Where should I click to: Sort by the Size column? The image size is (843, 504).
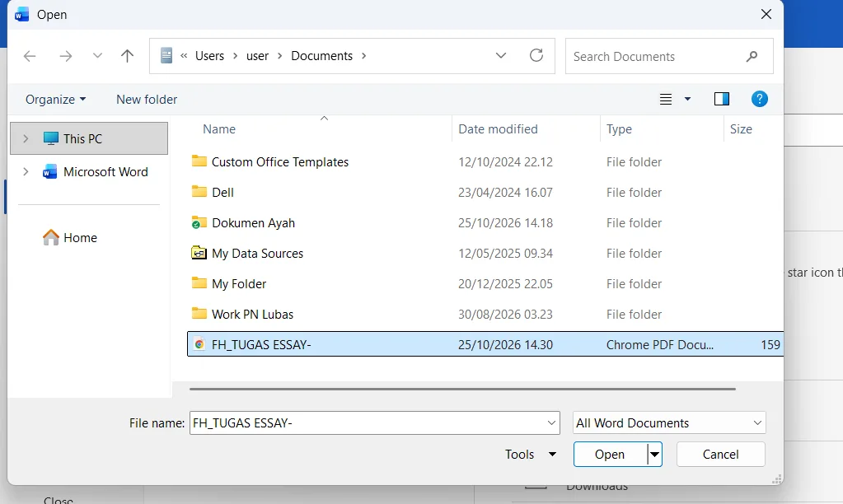741,129
